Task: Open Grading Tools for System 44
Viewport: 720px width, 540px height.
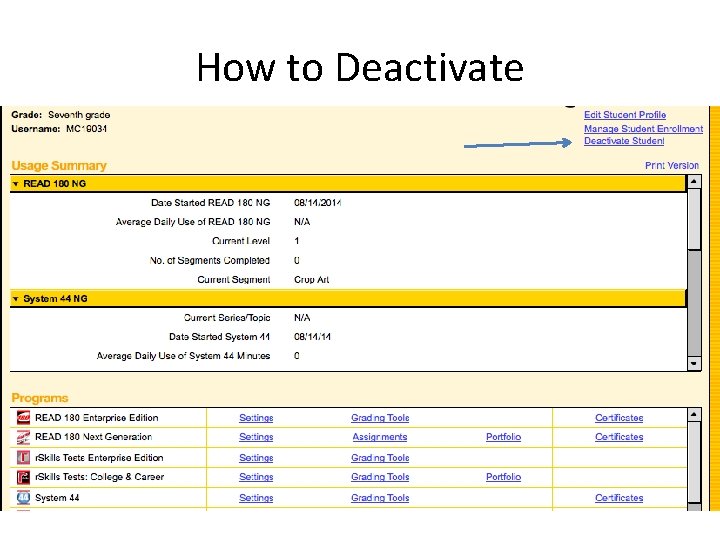Action: click(x=380, y=498)
